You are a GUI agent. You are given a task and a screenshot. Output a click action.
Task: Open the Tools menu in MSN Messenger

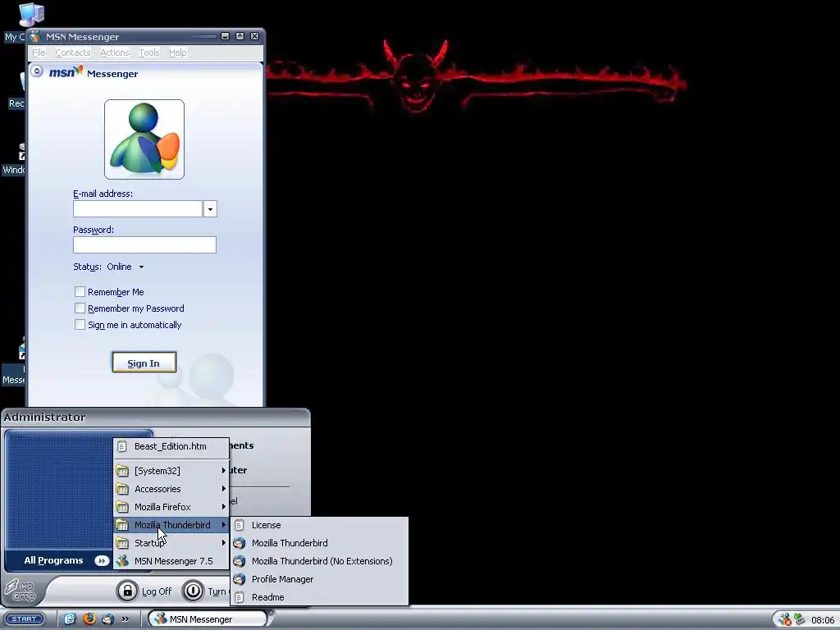tap(149, 52)
